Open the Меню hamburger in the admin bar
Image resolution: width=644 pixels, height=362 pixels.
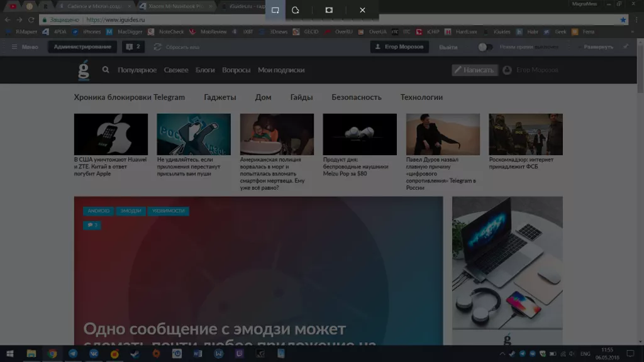coord(14,47)
